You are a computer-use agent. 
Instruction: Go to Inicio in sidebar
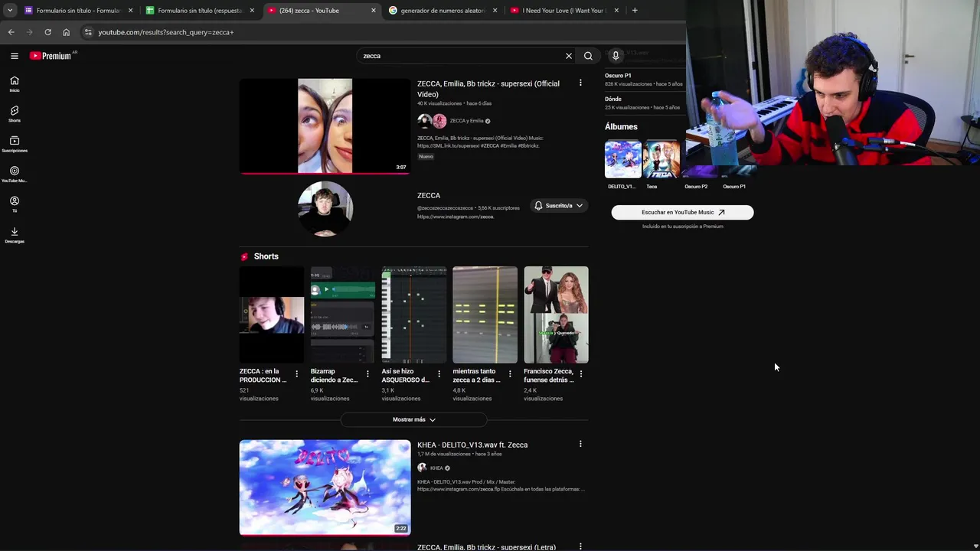15,84
